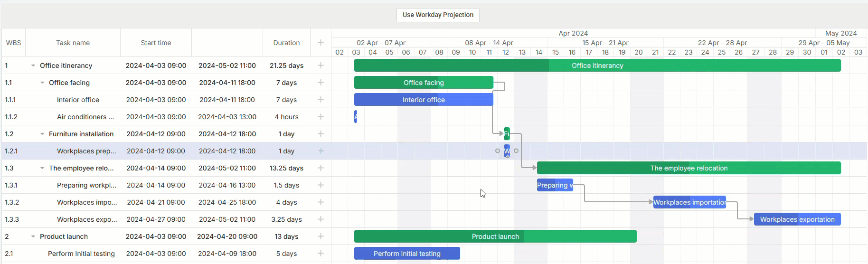Collapse the Office facing subtask group

click(42, 83)
